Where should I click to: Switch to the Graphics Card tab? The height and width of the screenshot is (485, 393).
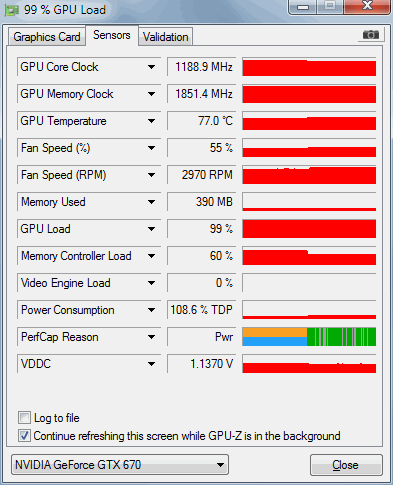pyautogui.click(x=47, y=37)
